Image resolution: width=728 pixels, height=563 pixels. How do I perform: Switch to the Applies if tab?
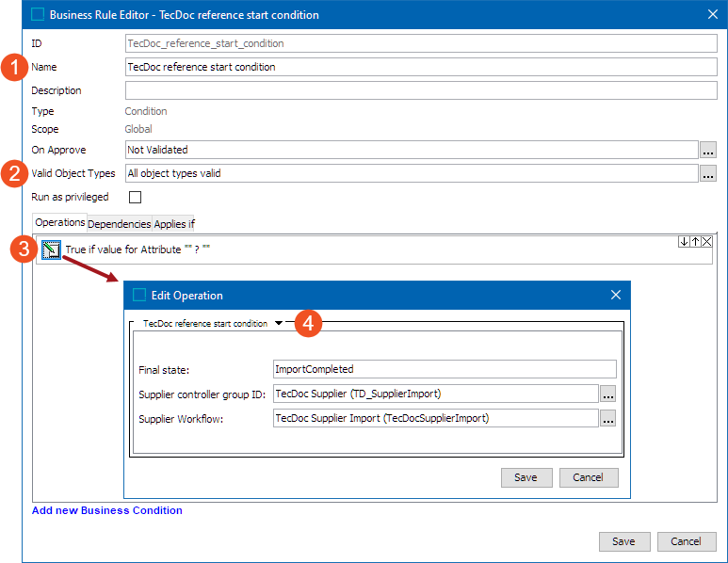click(x=174, y=224)
